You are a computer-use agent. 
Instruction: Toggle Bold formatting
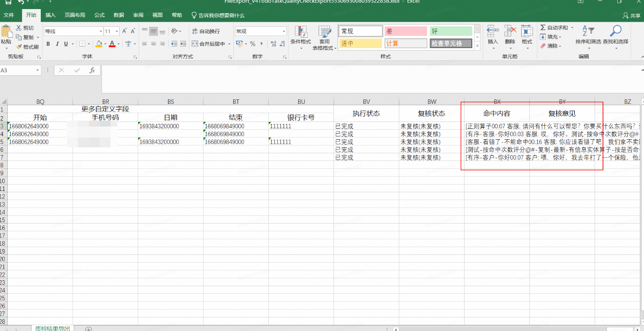tap(48, 44)
